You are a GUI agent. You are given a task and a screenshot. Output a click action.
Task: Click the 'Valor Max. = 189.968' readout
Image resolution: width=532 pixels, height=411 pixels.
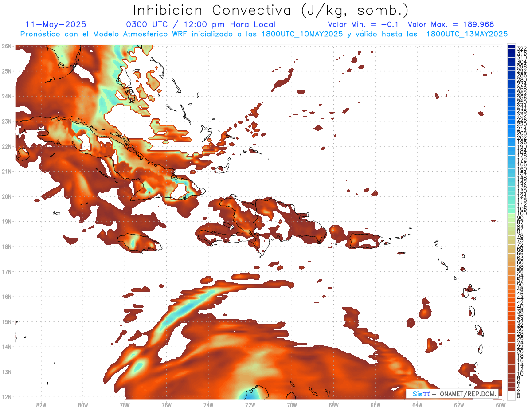(450, 24)
